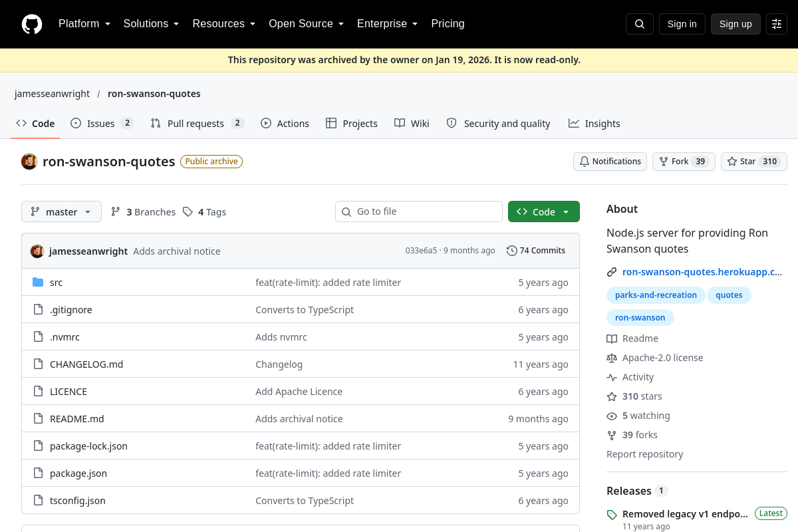Click the Sign up button

tap(735, 24)
